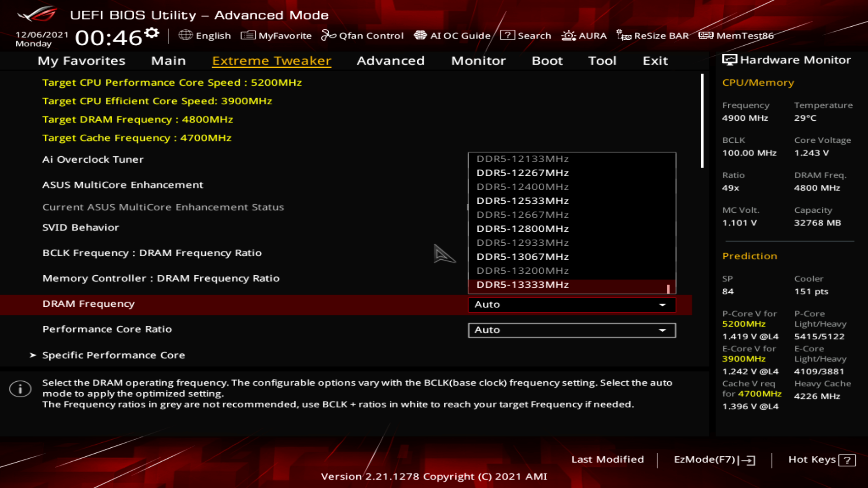Launch MemTest86 memory icon
The image size is (868, 488).
point(705,35)
